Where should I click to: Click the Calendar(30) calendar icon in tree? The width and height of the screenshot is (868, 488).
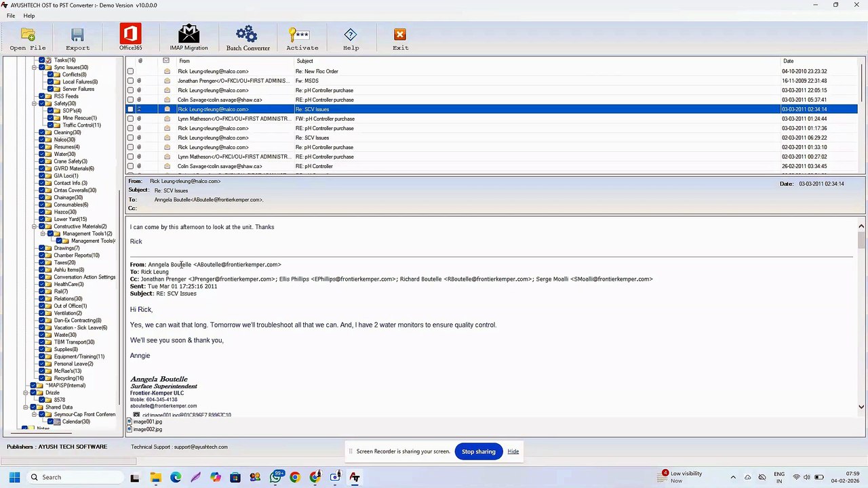(x=57, y=422)
